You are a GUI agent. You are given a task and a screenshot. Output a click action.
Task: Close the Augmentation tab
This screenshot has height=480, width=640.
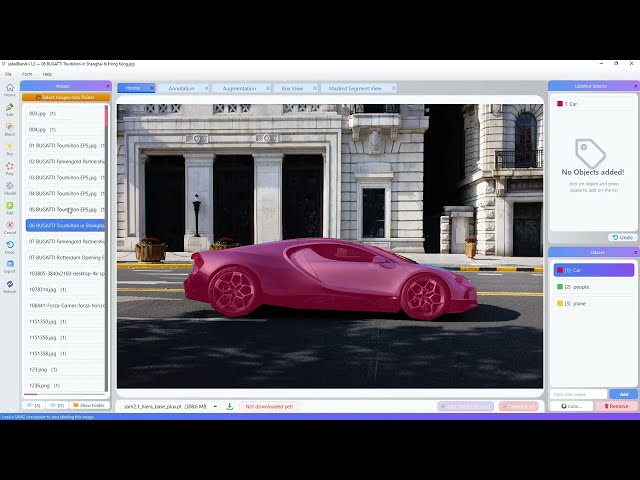[x=268, y=88]
